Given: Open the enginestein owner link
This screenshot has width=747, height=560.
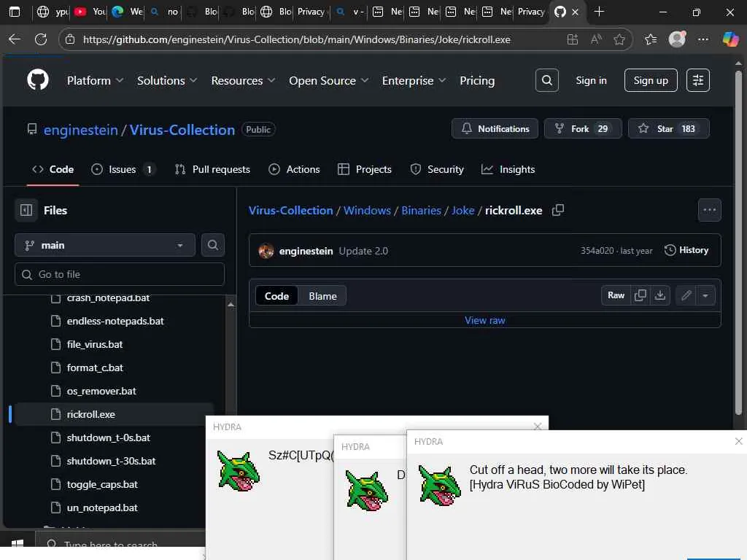Looking at the screenshot, I should click(80, 130).
